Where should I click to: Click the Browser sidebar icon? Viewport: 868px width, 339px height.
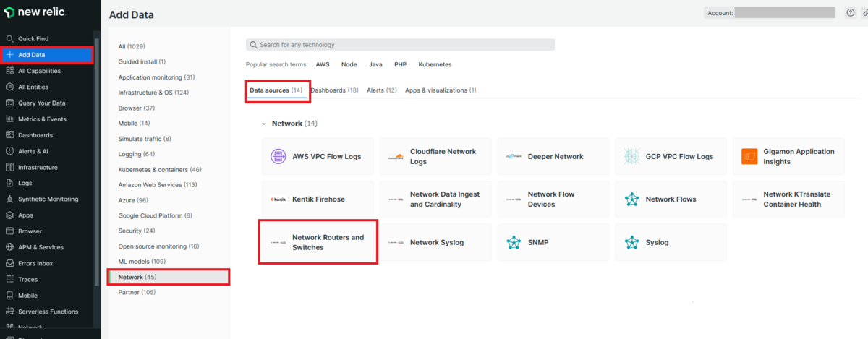[x=9, y=231]
